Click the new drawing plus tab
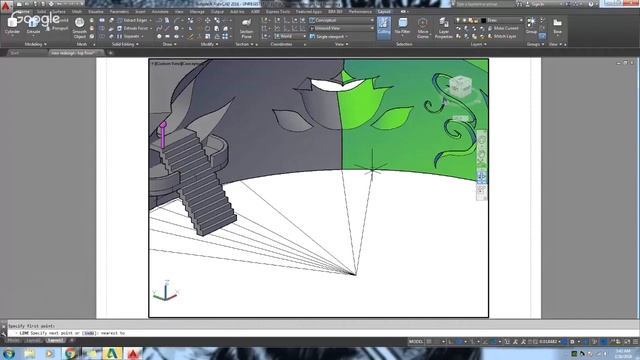This screenshot has height=360, width=640. (x=110, y=53)
